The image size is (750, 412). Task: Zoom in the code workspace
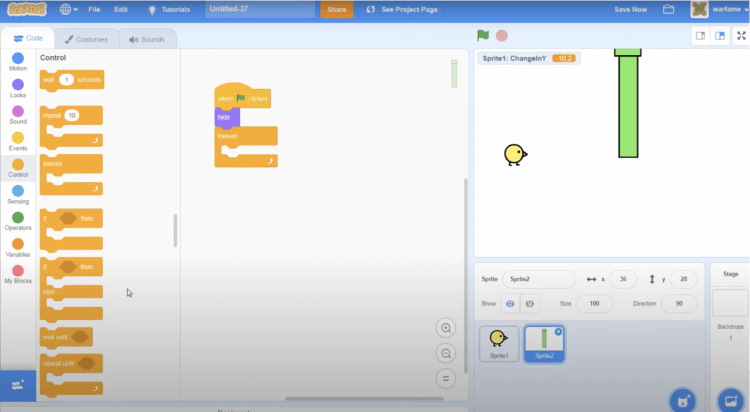point(446,328)
